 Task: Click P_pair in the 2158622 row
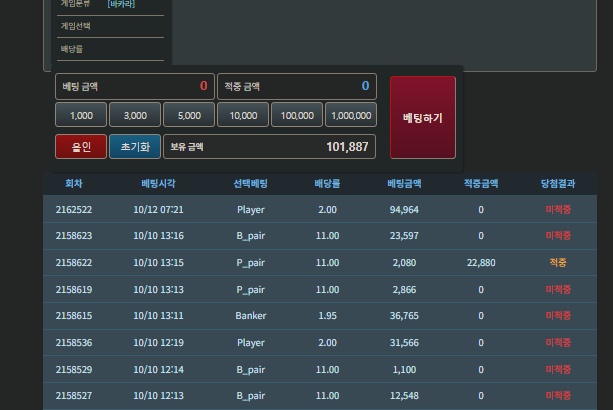point(251,263)
